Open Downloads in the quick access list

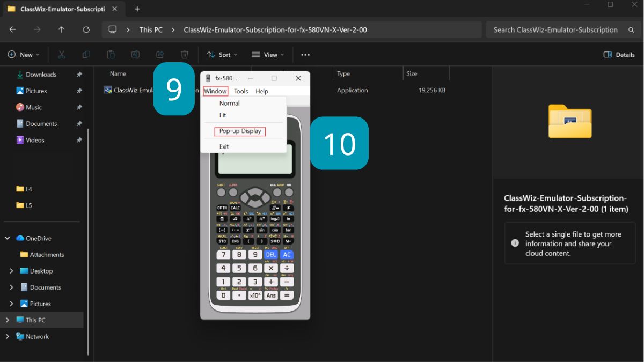(x=41, y=75)
